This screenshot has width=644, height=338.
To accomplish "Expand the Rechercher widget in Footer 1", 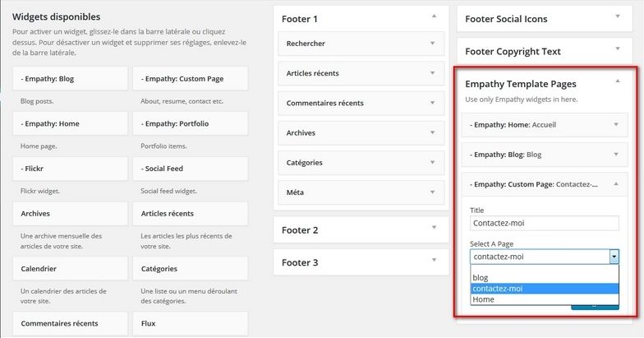I will [x=432, y=44].
